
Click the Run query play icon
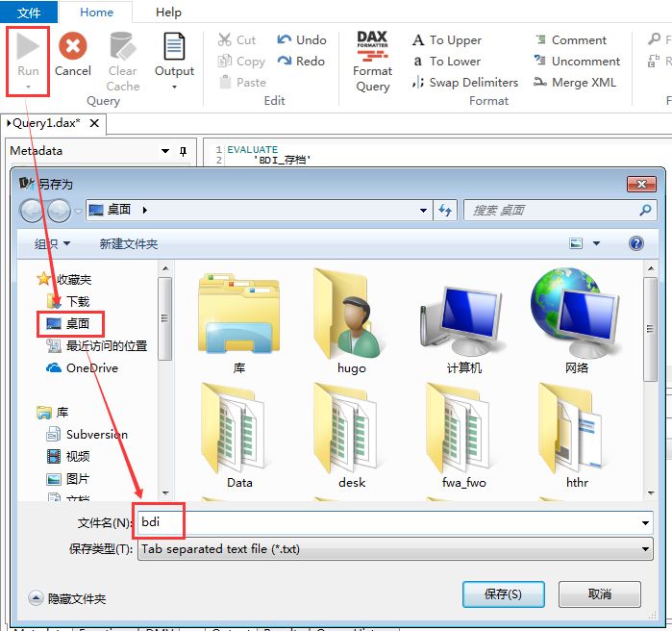28,46
